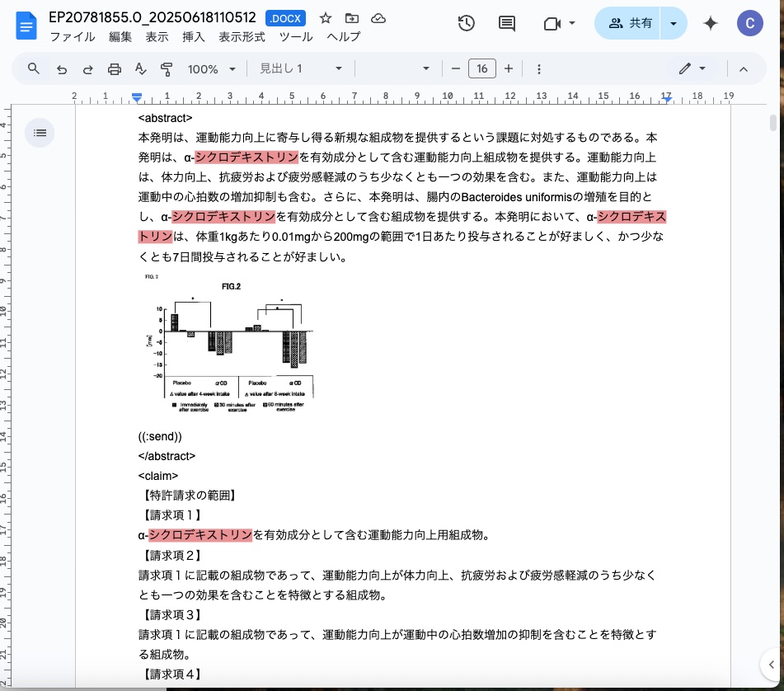Click the pencil editing mode icon
The height and width of the screenshot is (691, 784).
coord(685,68)
